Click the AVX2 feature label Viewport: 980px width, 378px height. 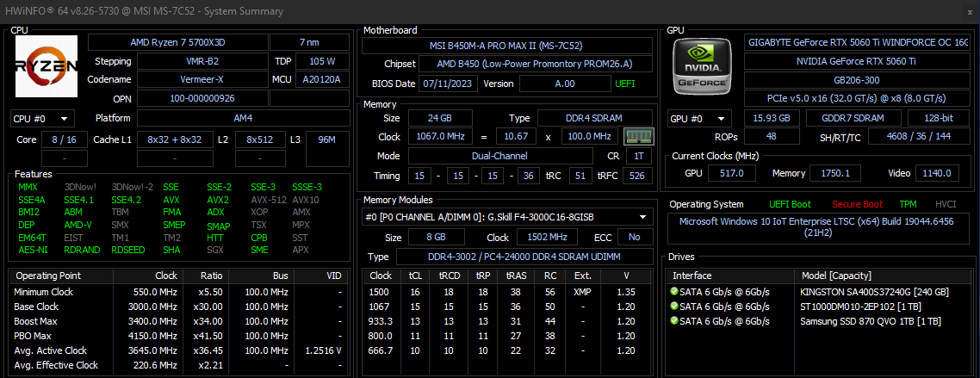pos(218,200)
